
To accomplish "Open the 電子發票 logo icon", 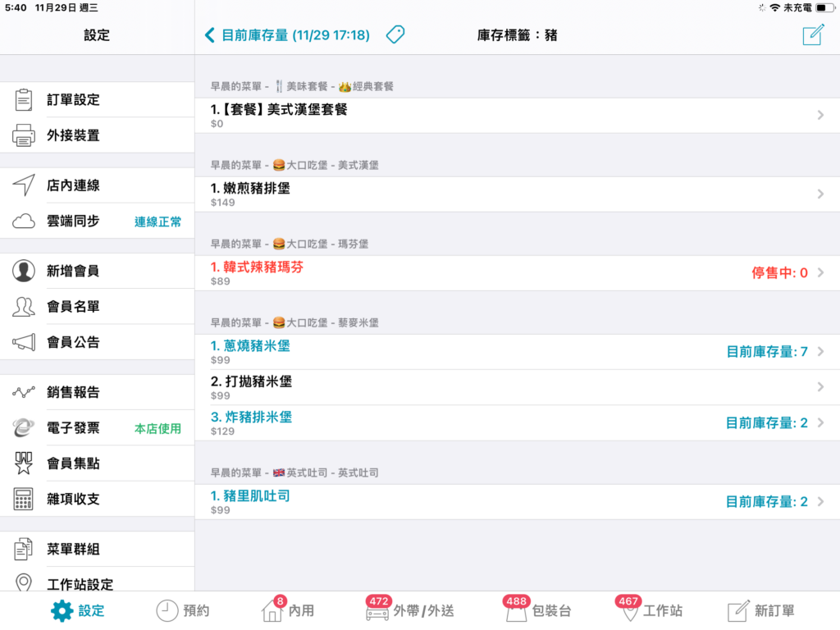I will tap(24, 427).
